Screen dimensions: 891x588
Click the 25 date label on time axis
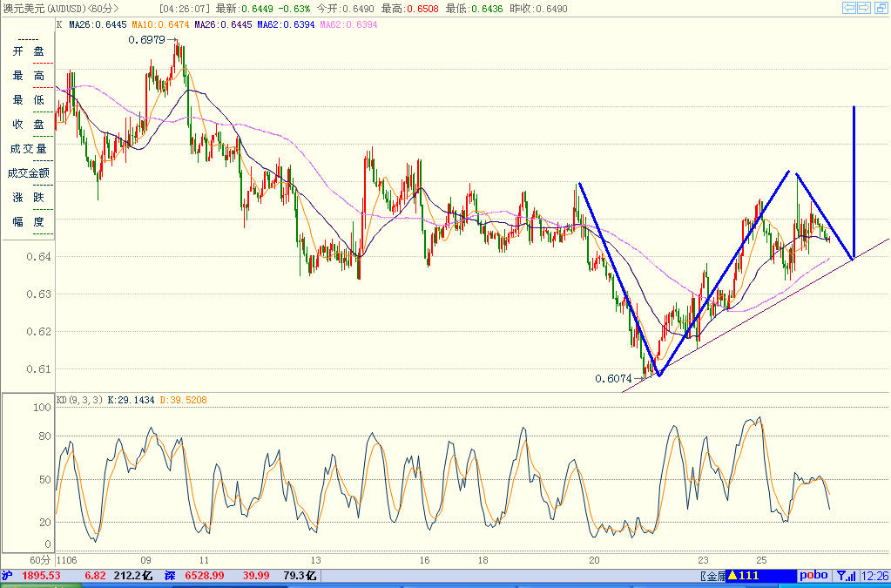click(761, 560)
